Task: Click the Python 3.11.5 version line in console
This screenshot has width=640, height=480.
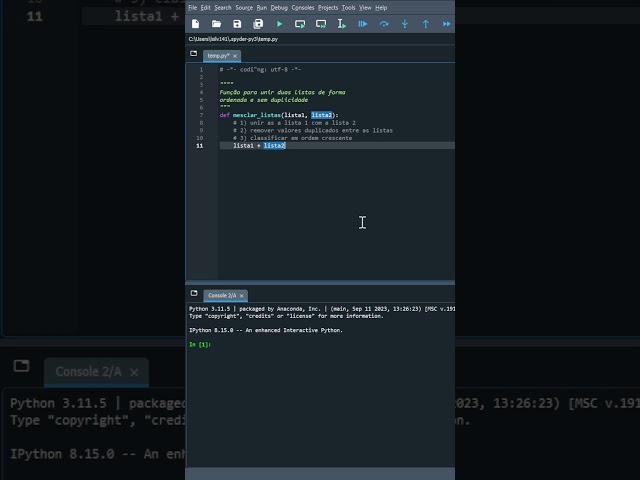Action: 322,309
